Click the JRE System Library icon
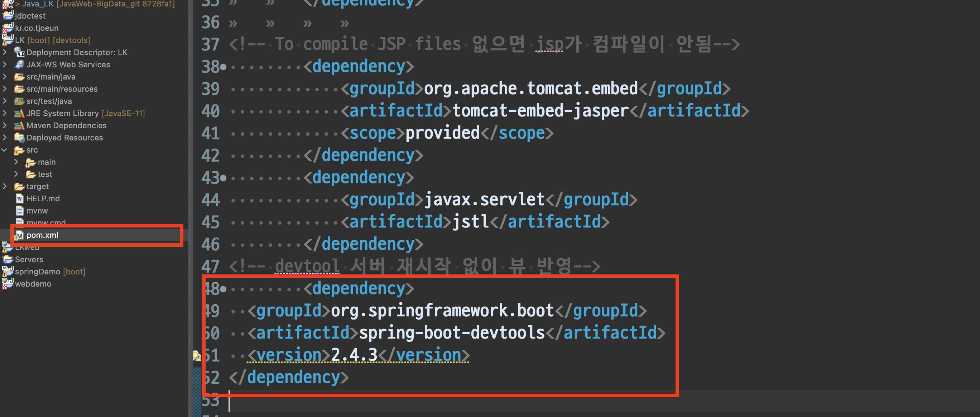This screenshot has width=980, height=417. coord(19,113)
